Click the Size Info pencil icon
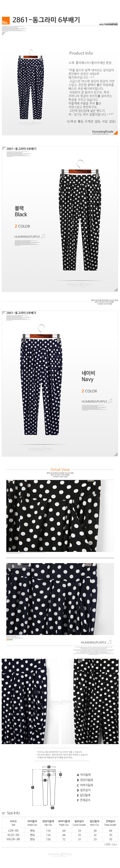 click(x=4, y=813)
